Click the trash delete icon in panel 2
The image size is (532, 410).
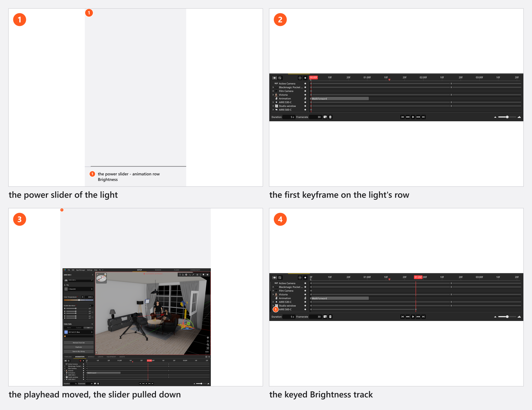[x=330, y=117]
